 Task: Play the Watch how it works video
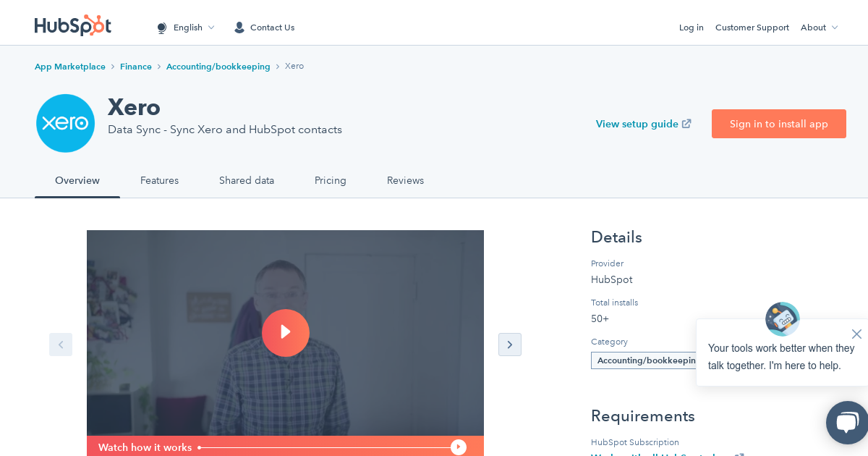(286, 333)
